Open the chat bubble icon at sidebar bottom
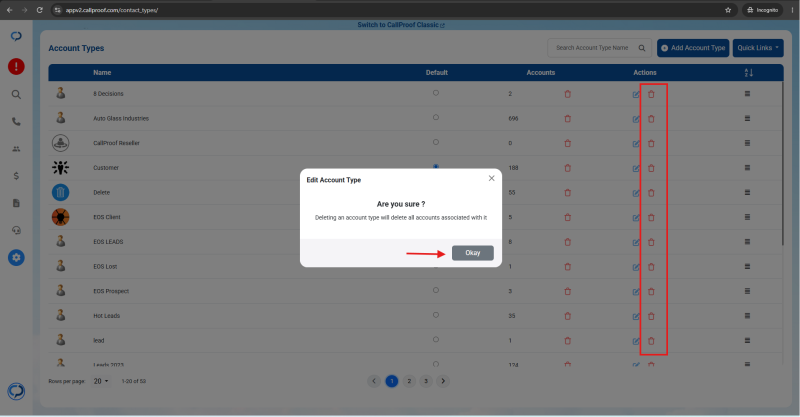Screen dimensions: 800x417 pyautogui.click(x=16, y=391)
